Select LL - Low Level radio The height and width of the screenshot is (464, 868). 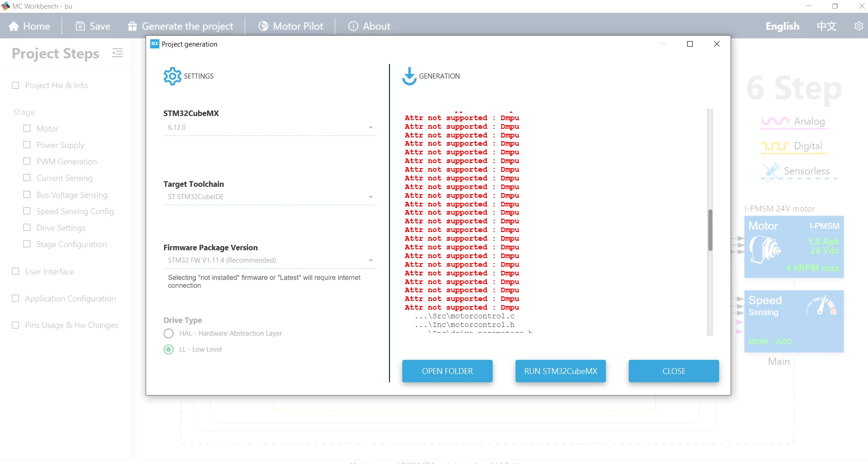click(168, 349)
